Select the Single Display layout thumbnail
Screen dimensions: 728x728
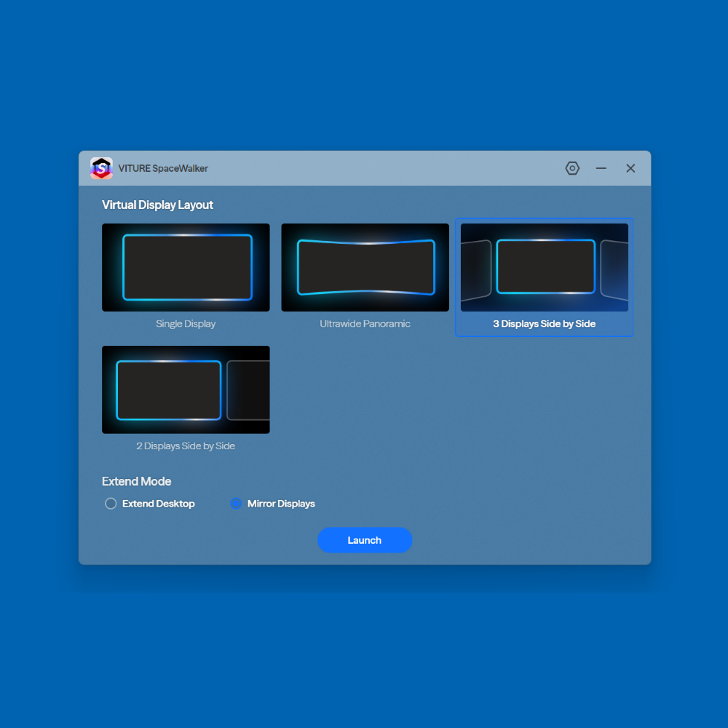[x=186, y=267]
